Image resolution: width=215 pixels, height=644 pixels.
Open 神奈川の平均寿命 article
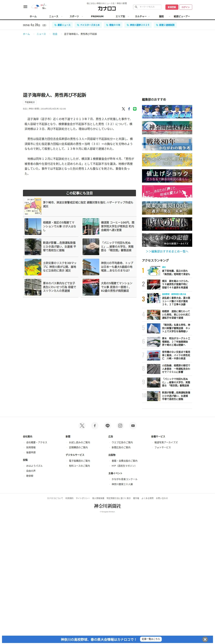[x=109, y=267]
